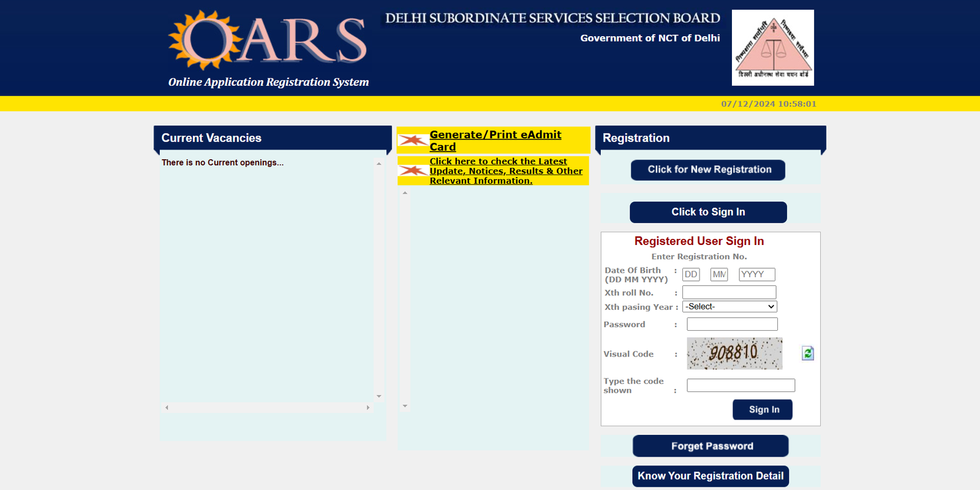Image resolution: width=980 pixels, height=490 pixels.
Task: Focus the Xth roll No. field
Action: [x=729, y=292]
